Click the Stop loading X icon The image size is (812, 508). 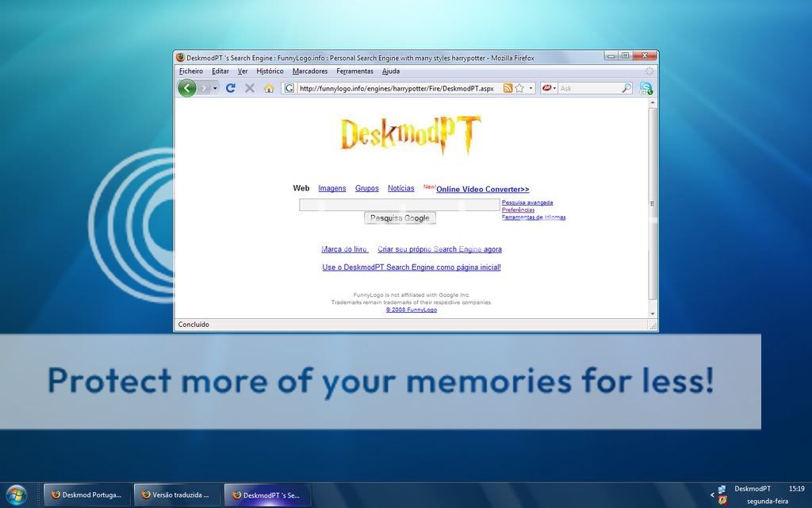[250, 88]
